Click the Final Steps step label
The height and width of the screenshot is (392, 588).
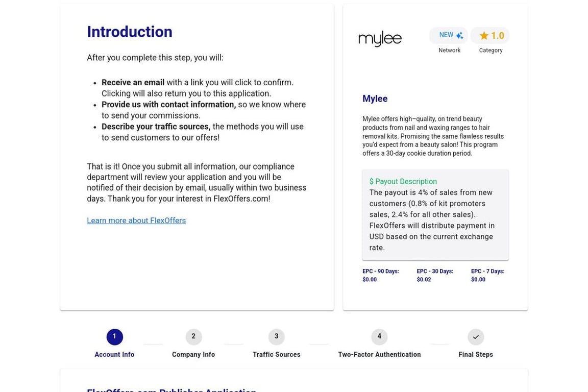[476, 355]
